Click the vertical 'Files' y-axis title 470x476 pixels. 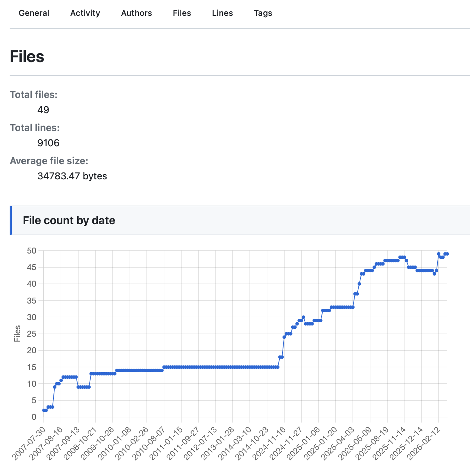click(17, 334)
